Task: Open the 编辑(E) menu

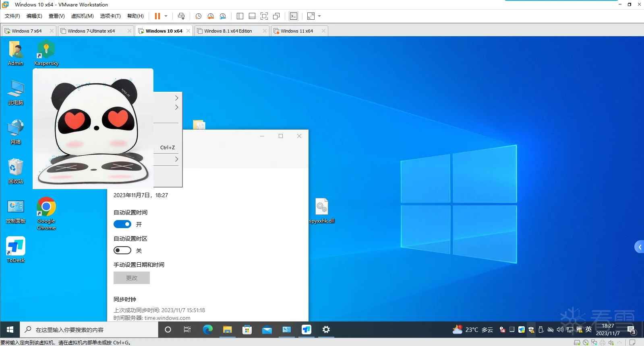Action: (x=34, y=16)
